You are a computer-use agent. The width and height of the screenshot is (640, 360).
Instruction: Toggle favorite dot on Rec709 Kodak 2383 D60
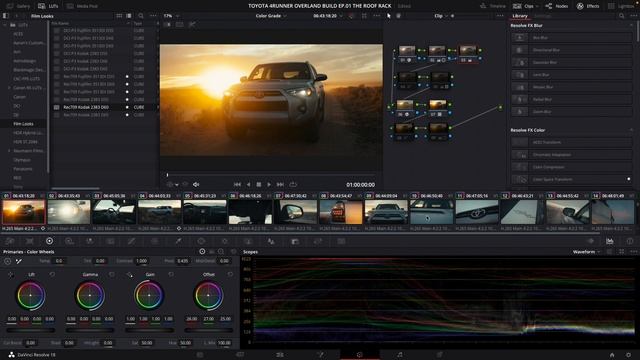[x=127, y=107]
